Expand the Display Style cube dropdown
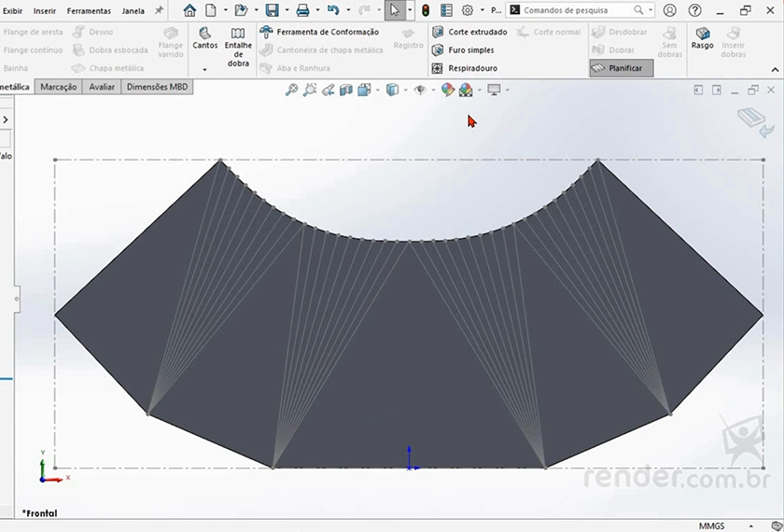The width and height of the screenshot is (784, 532). tap(404, 90)
